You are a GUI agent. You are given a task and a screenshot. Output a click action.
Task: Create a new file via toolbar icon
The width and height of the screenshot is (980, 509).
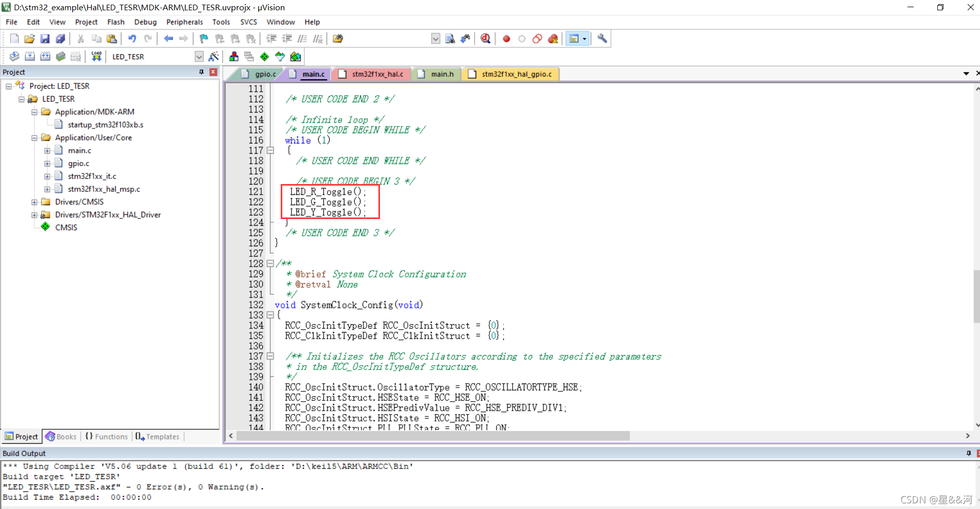pyautogui.click(x=14, y=39)
